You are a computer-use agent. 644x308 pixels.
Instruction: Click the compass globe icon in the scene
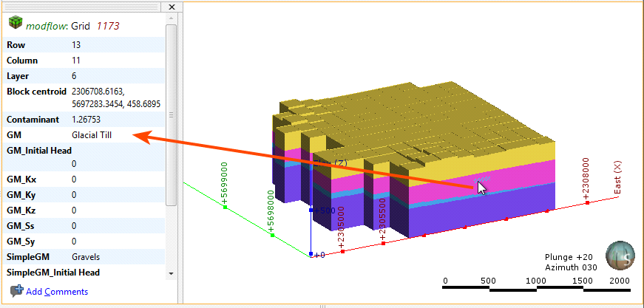click(x=618, y=256)
